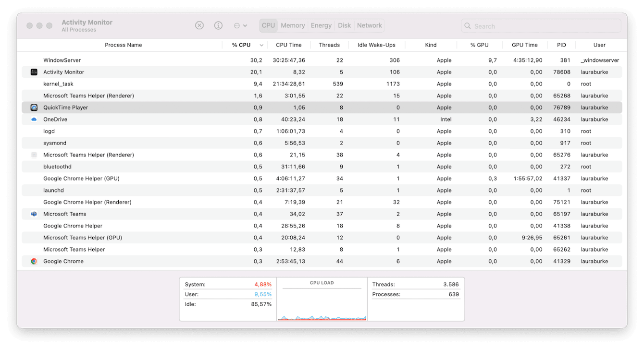Image resolution: width=644 pixels, height=349 pixels.
Task: Click the stop process (X) toolbar icon
Action: point(199,25)
